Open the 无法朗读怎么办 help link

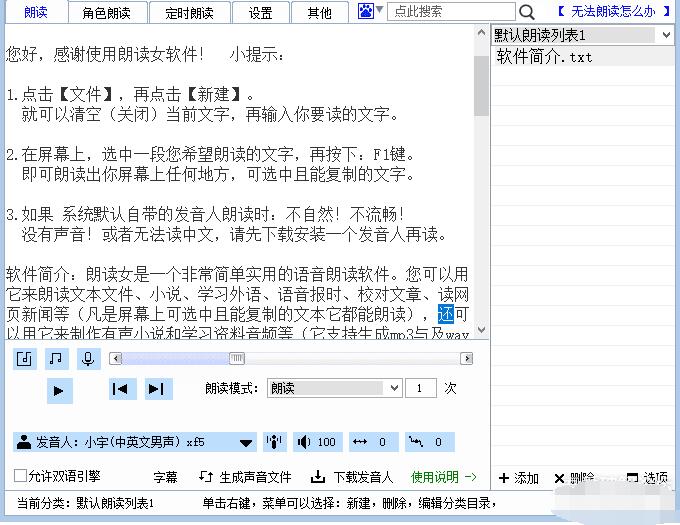pos(614,12)
